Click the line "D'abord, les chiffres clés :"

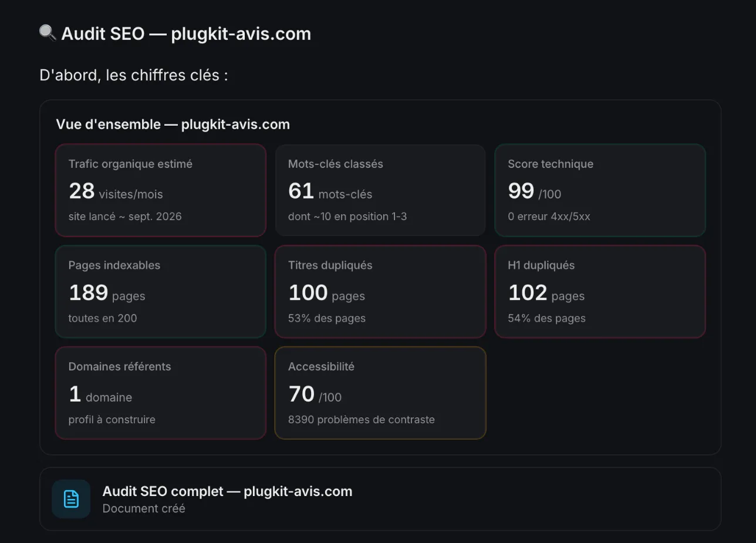point(134,76)
